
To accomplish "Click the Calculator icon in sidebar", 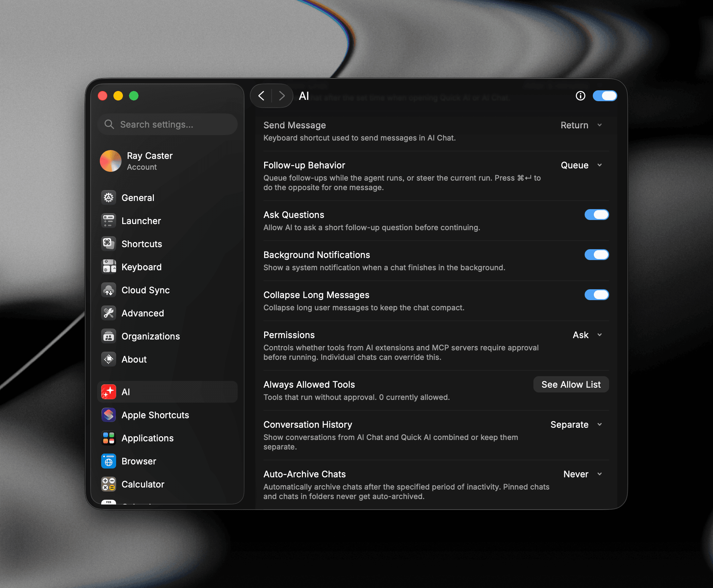I will (109, 484).
